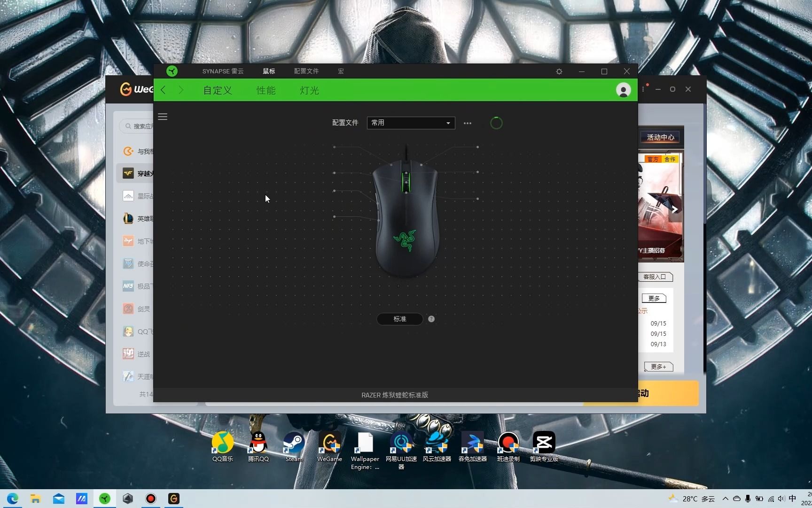Viewport: 812px width, 508px height.
Task: Click the recorder icon in taskbar
Action: coord(151,499)
